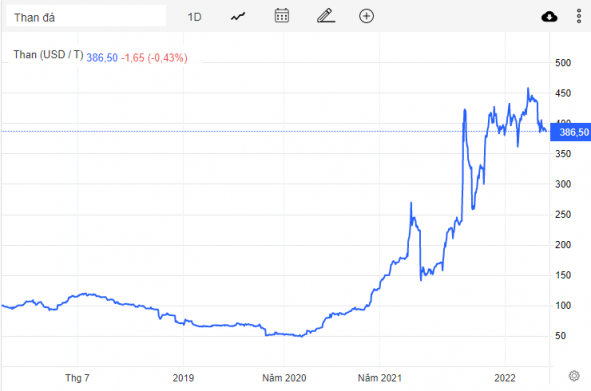
Task: Click the 500 price axis label
Action: [563, 63]
